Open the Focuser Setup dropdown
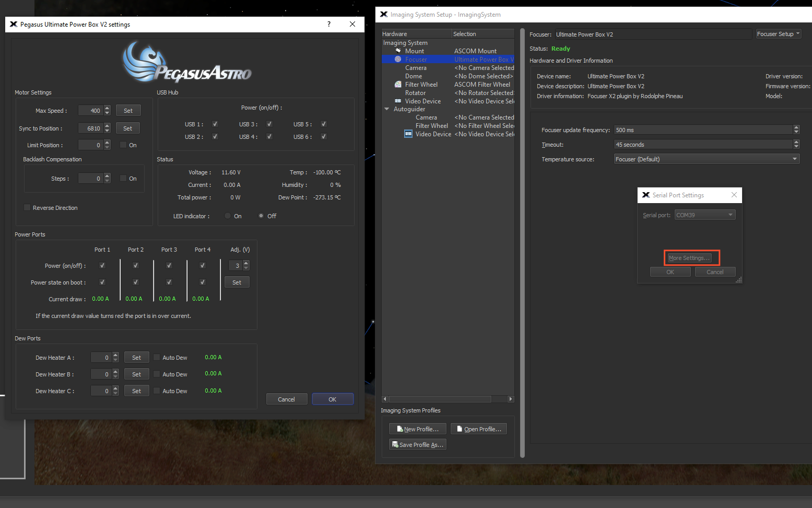The image size is (812, 508). click(x=779, y=34)
